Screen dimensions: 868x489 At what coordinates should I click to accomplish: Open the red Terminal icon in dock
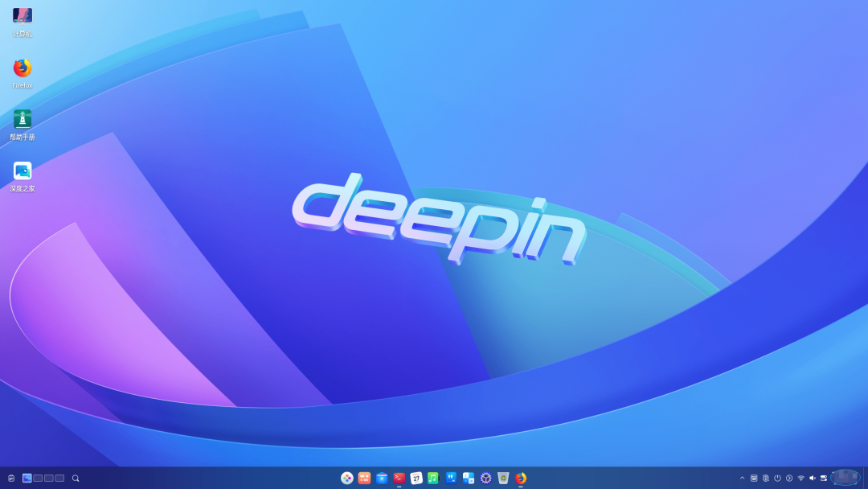point(399,478)
